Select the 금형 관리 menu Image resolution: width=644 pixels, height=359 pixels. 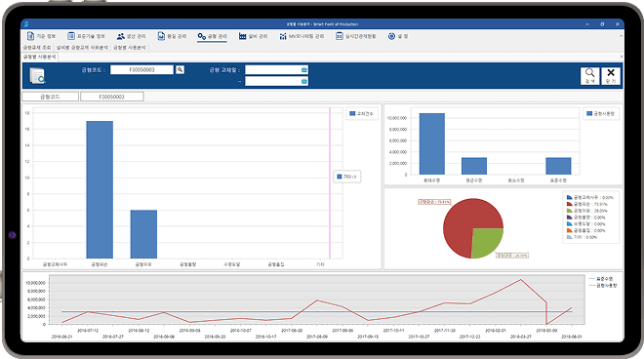point(212,36)
